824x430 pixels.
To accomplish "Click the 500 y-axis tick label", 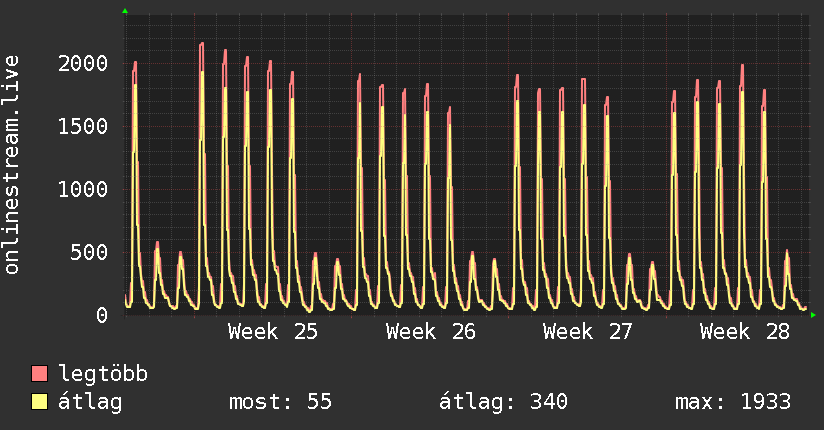I will (x=89, y=252).
